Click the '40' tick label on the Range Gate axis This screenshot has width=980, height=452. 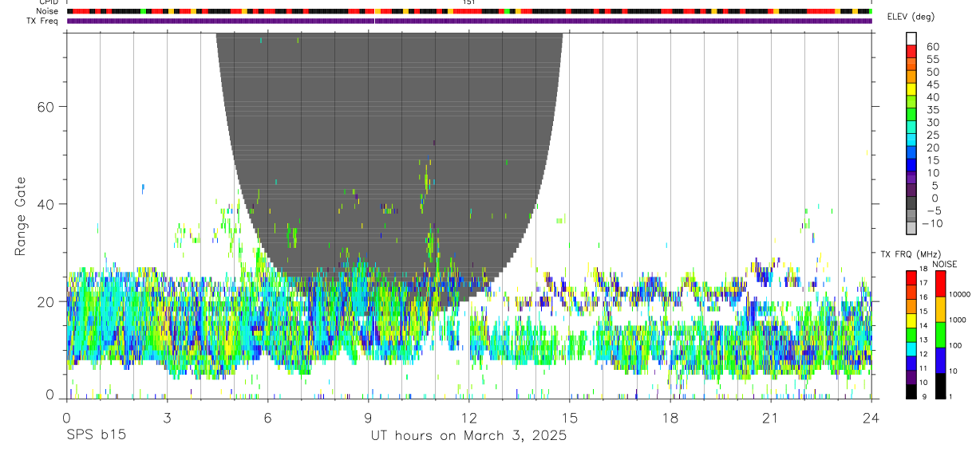(45, 204)
